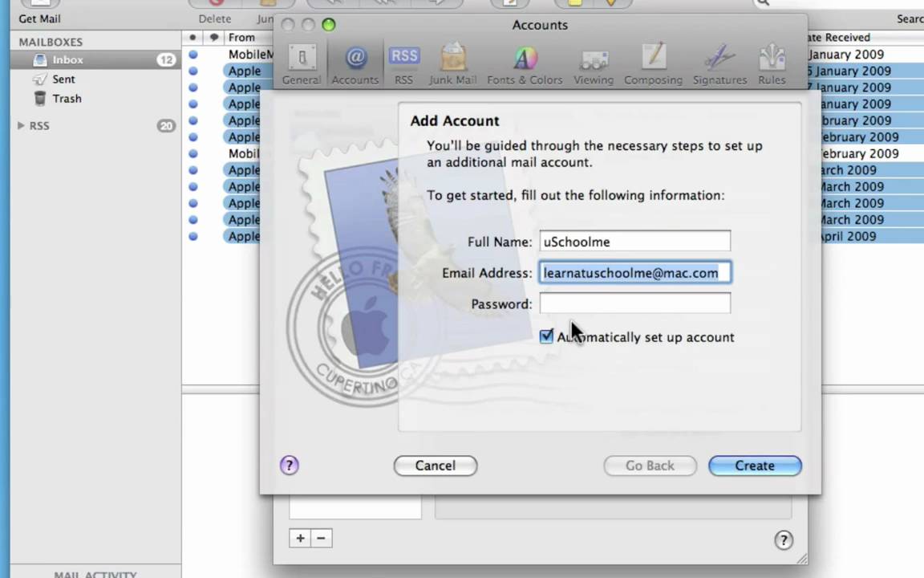Select Inbox mailbox in sidebar
Image resolution: width=924 pixels, height=578 pixels.
(x=95, y=59)
